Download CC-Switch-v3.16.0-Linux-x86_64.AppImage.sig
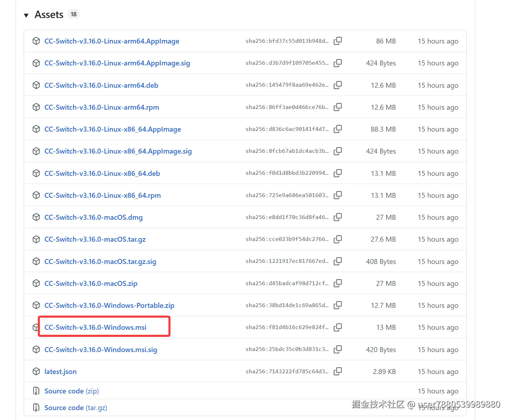 point(118,151)
